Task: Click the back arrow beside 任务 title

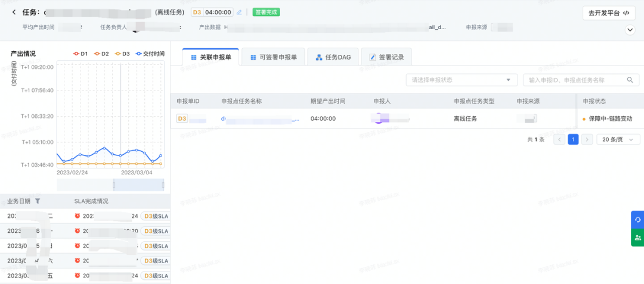Action: click(x=14, y=13)
